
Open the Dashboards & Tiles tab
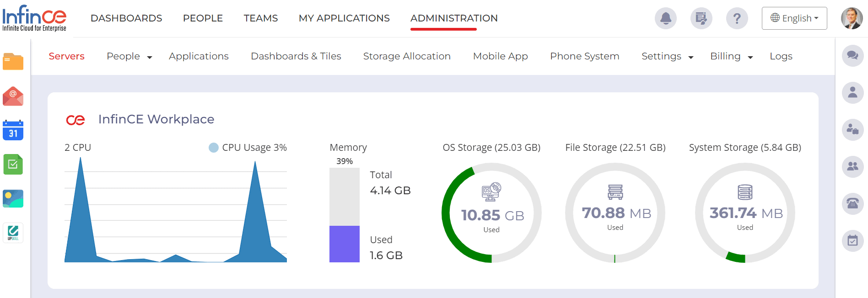coord(296,56)
